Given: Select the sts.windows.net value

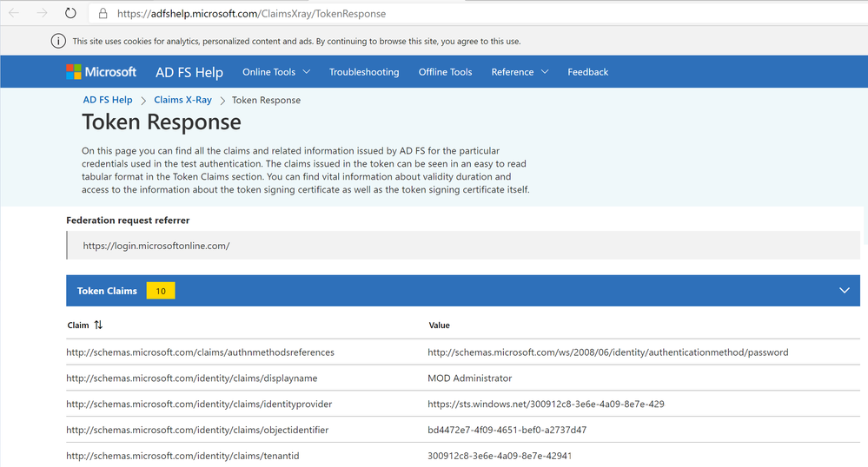Looking at the screenshot, I should tap(546, 404).
